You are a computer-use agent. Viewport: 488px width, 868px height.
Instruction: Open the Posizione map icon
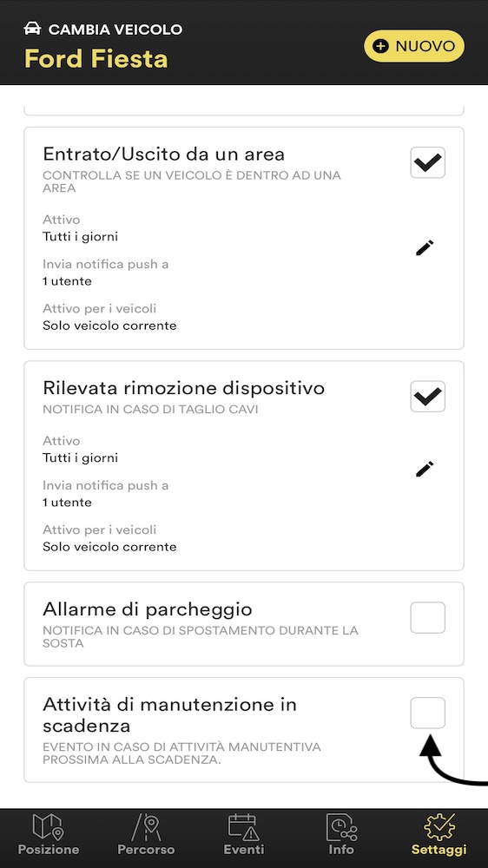click(x=48, y=827)
